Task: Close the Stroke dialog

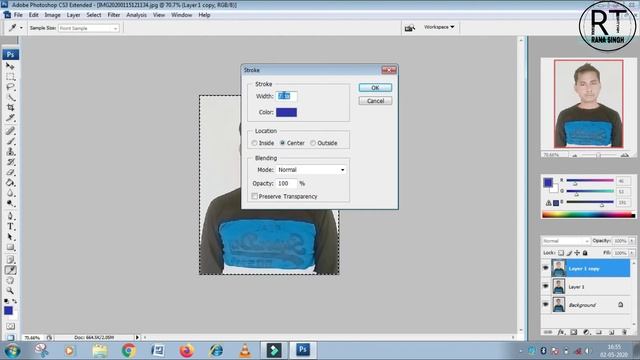Action: [389, 70]
